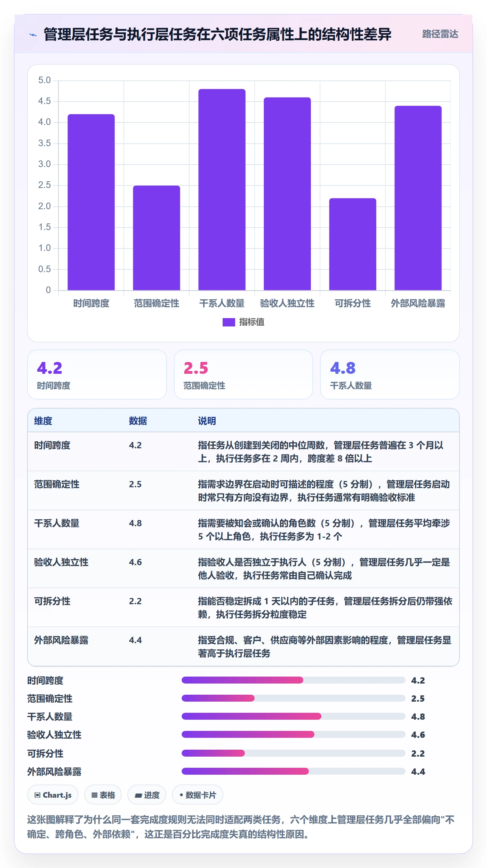Click the 2.2 value in the table
Viewport: 487px width, 868px height.
135,601
